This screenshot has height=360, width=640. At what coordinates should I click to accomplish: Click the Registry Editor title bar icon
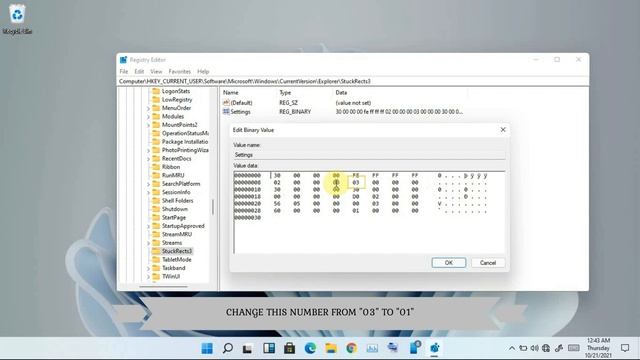coord(124,60)
